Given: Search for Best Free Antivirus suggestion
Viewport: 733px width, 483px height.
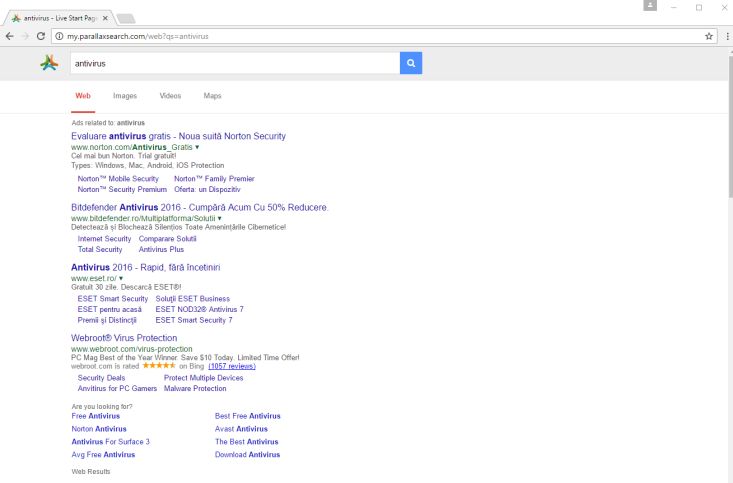Looking at the screenshot, I should tap(248, 416).
